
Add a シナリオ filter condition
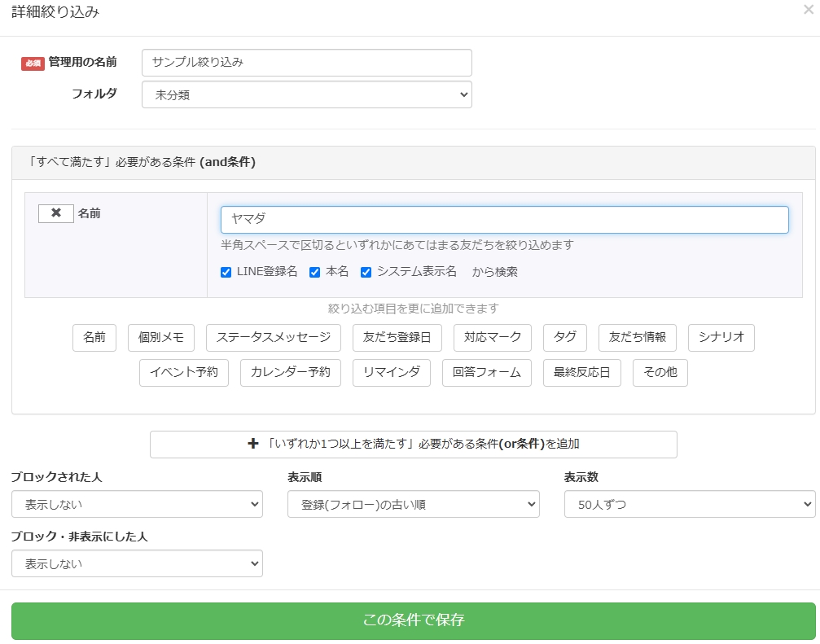(x=721, y=337)
